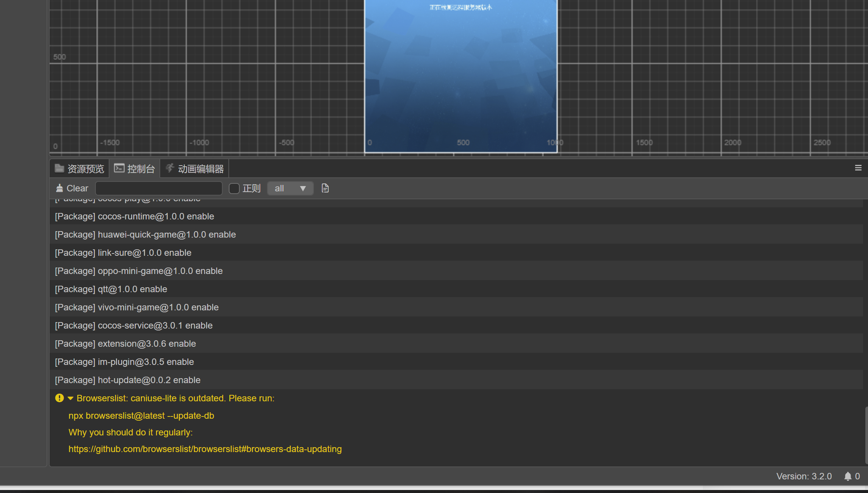Select the im-plugin@3.0.5 log entry
The image size is (868, 493).
tap(124, 362)
